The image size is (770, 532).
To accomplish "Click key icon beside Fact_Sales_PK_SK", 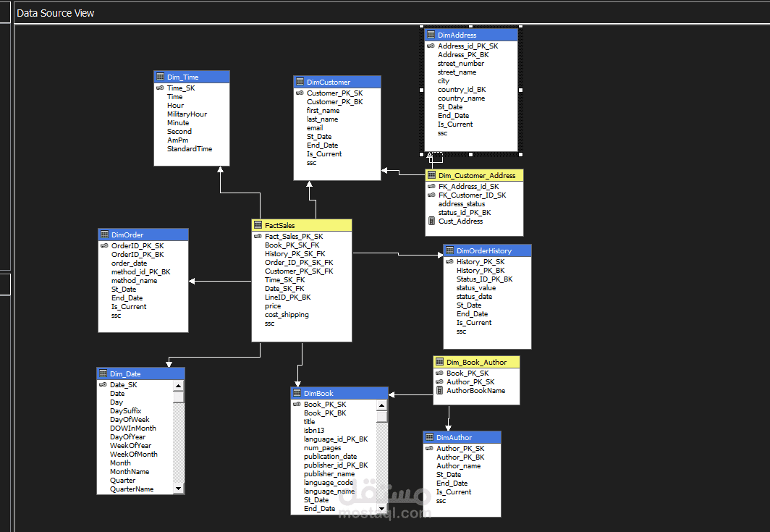I will click(x=258, y=236).
